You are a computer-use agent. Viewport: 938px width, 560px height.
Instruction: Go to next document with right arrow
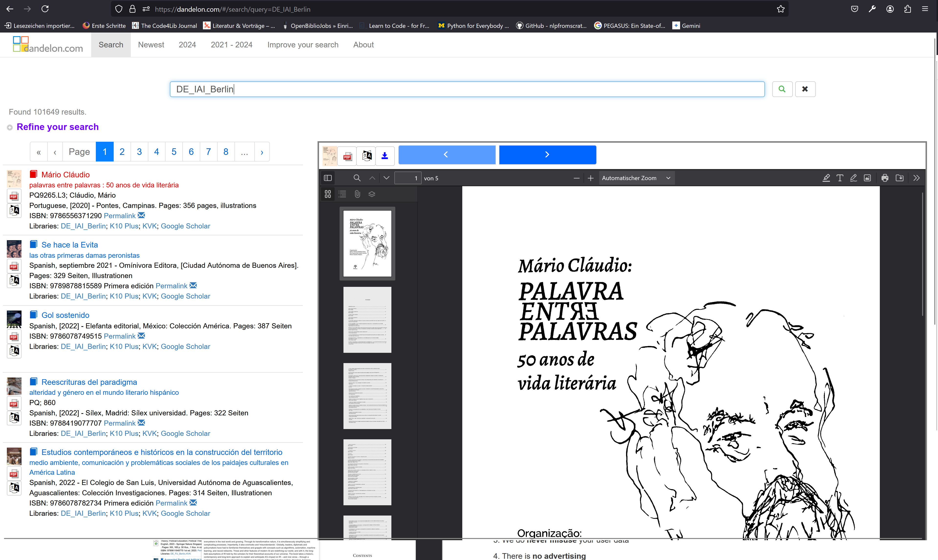[x=548, y=155]
